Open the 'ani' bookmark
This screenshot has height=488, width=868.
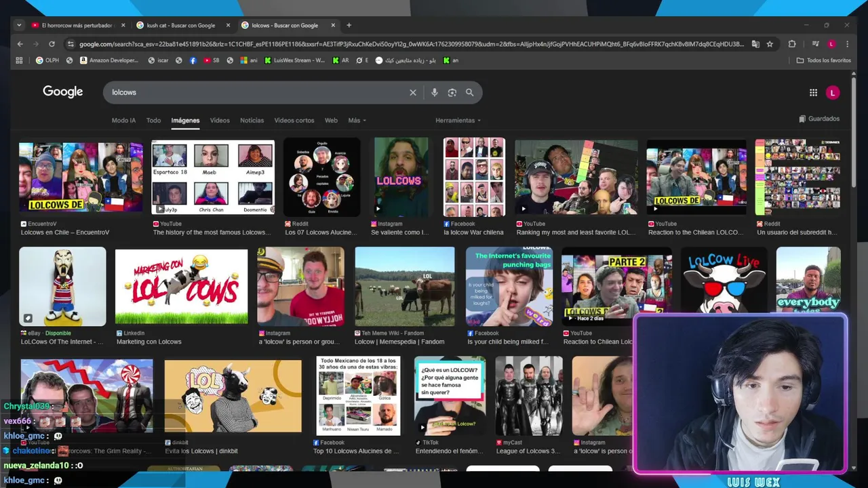coord(249,60)
